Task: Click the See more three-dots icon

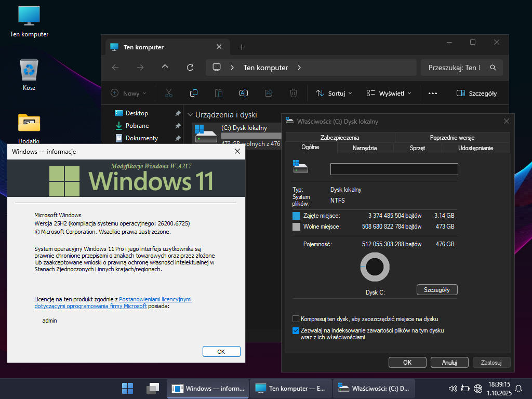Action: [x=432, y=94]
